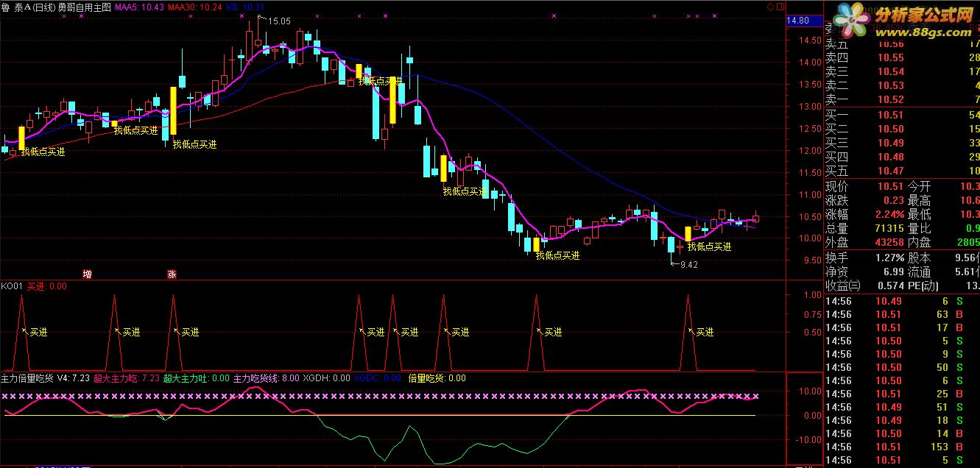980x468 pixels.
Task: Click the V4: 7.23 value
Action: tap(74, 378)
